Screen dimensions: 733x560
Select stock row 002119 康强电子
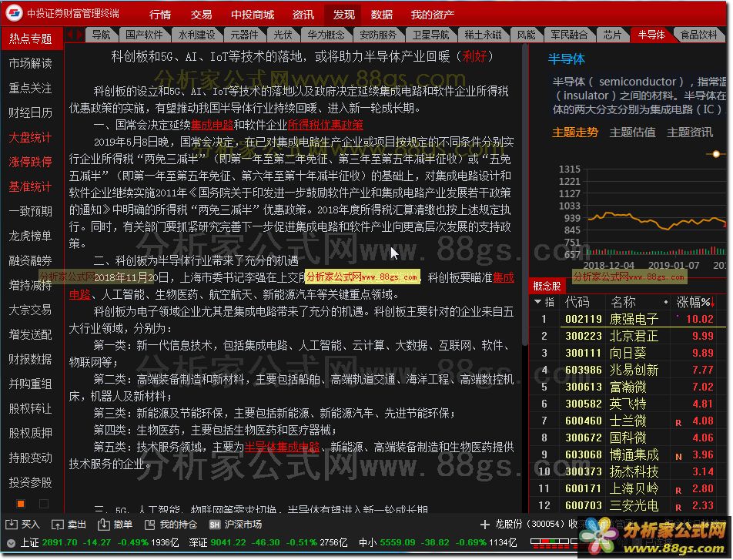coord(628,319)
